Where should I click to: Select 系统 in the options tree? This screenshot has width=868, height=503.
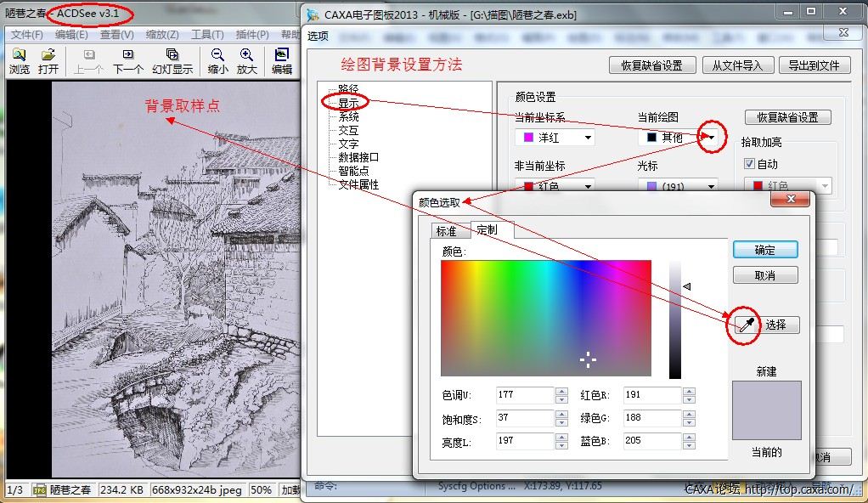point(349,116)
